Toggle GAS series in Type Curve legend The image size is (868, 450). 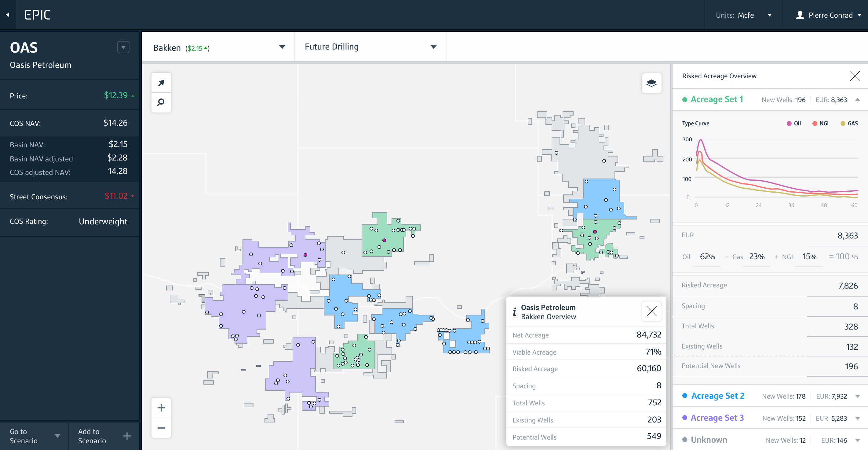pyautogui.click(x=848, y=124)
